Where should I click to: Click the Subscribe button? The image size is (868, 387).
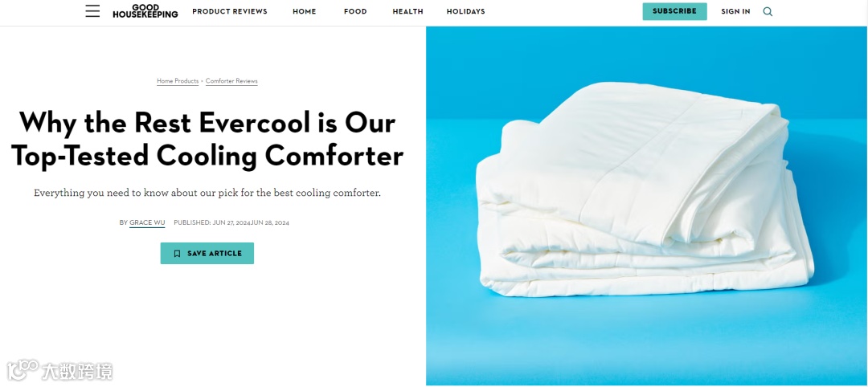pyautogui.click(x=675, y=11)
